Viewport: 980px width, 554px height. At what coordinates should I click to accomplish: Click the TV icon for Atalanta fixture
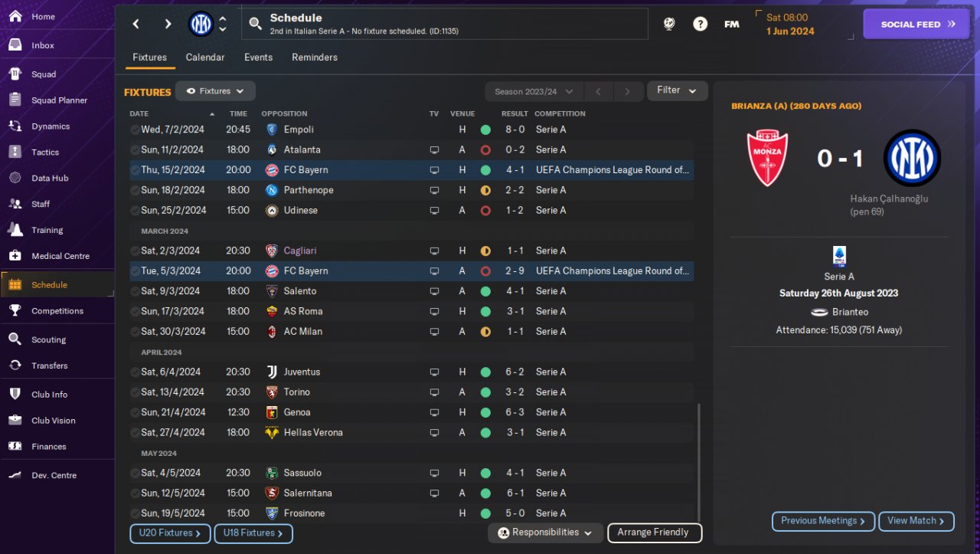coord(434,150)
